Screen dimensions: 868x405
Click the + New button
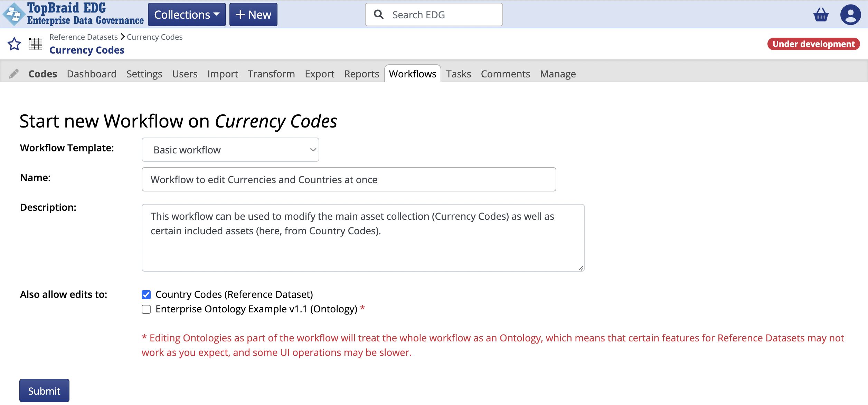tap(253, 15)
